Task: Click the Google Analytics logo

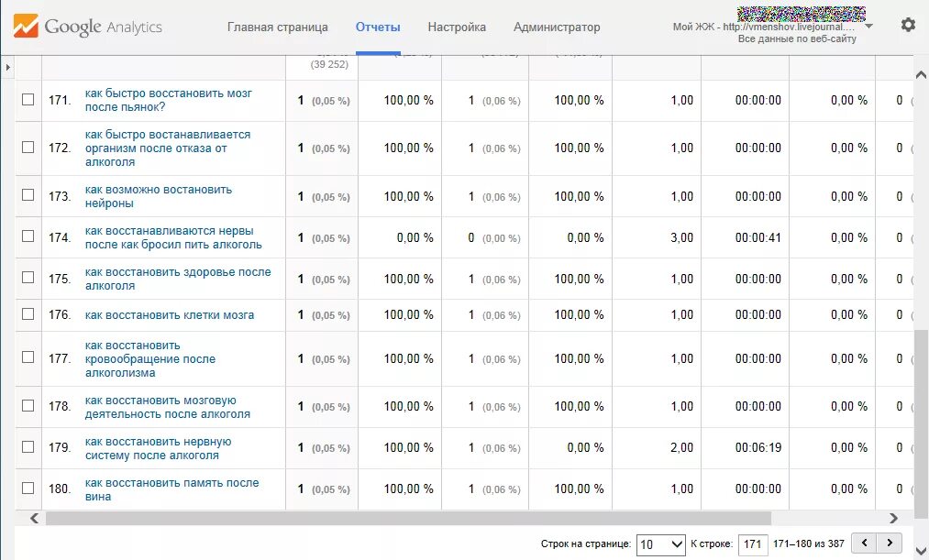Action: [x=87, y=26]
